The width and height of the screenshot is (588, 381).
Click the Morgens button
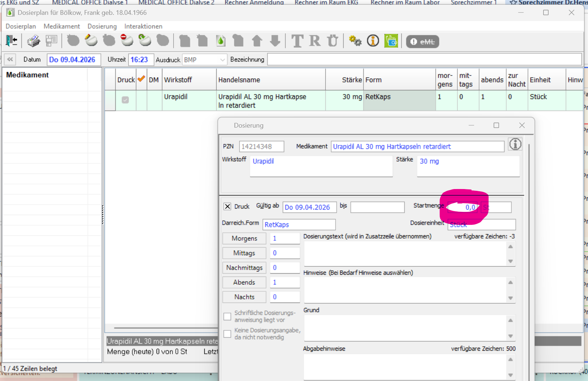point(244,239)
